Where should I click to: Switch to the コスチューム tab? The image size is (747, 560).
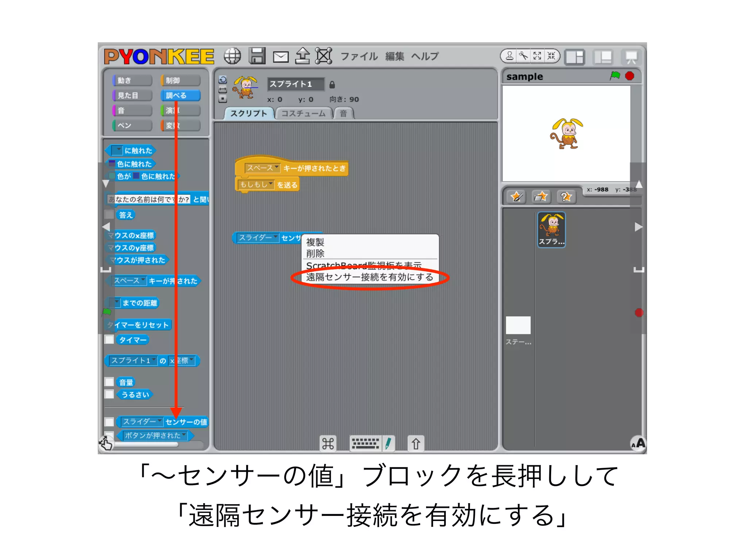303,113
